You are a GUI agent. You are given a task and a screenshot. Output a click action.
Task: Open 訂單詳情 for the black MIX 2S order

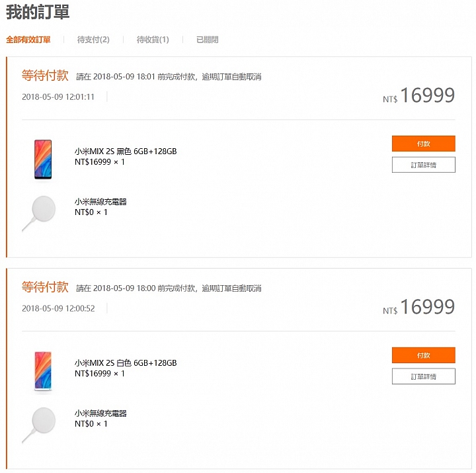424,165
